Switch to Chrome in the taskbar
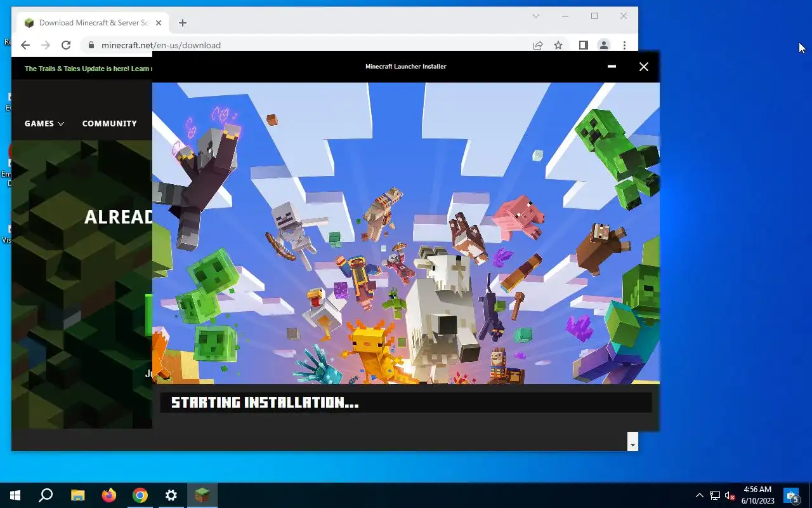 tap(140, 495)
